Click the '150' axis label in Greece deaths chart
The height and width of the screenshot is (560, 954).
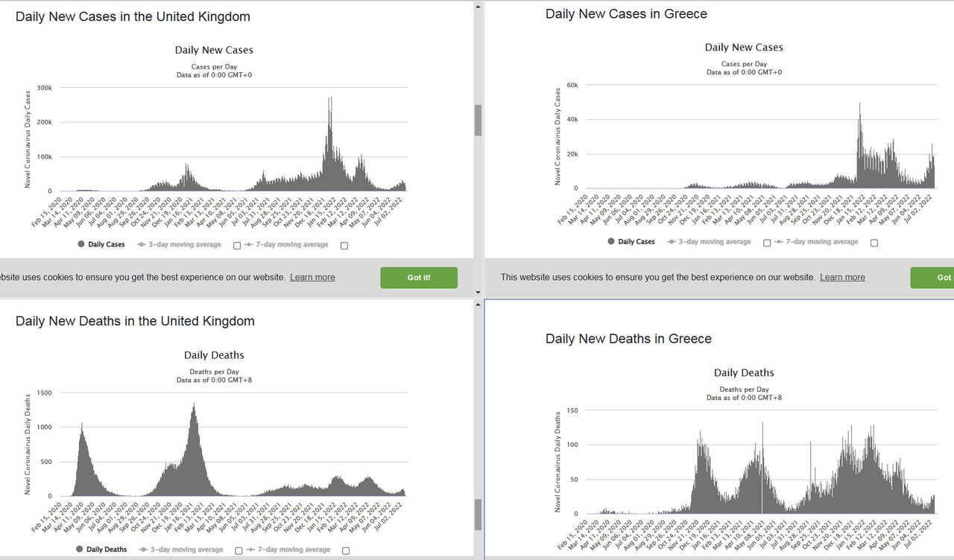click(572, 410)
